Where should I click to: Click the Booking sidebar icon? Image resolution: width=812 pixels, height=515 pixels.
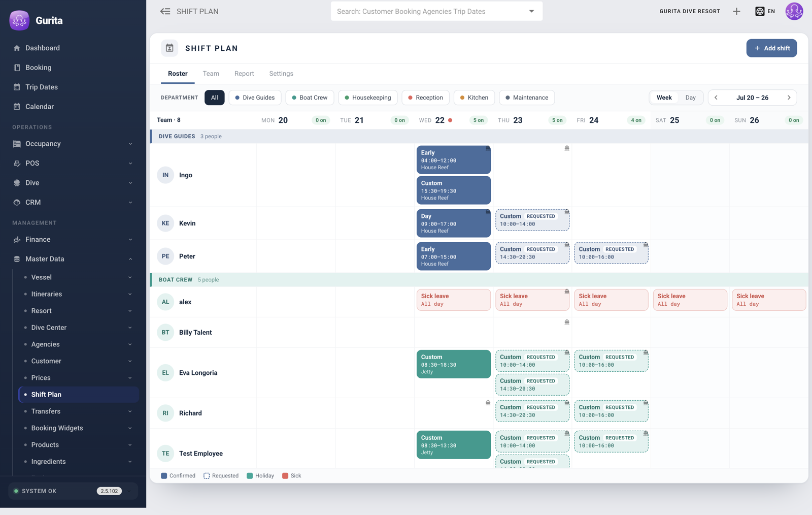[x=17, y=68]
